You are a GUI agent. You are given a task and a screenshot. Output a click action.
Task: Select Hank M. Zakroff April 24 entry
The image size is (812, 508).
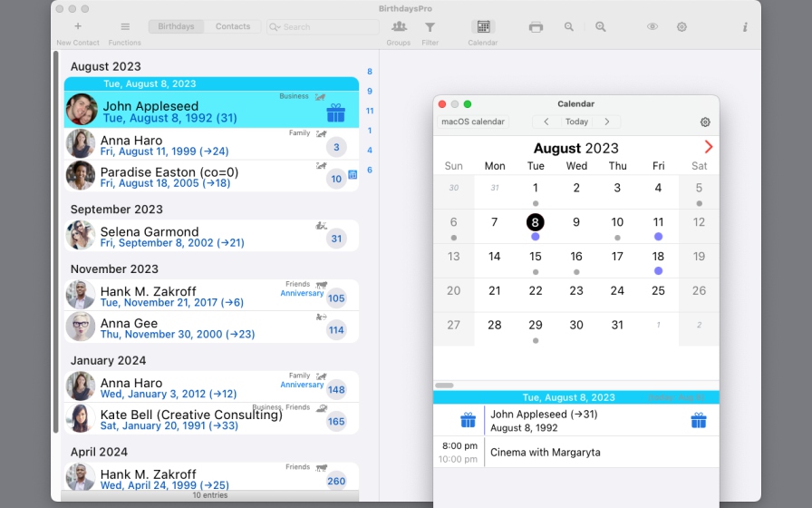211,476
